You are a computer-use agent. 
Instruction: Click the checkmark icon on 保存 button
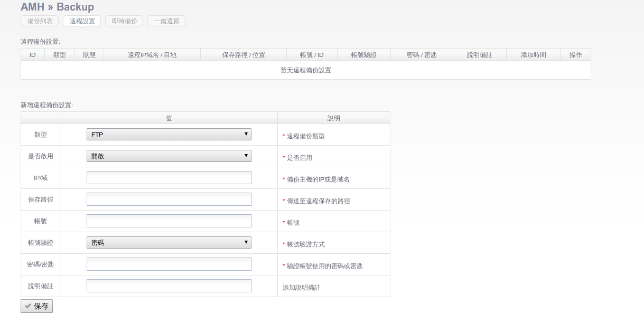[x=28, y=306]
